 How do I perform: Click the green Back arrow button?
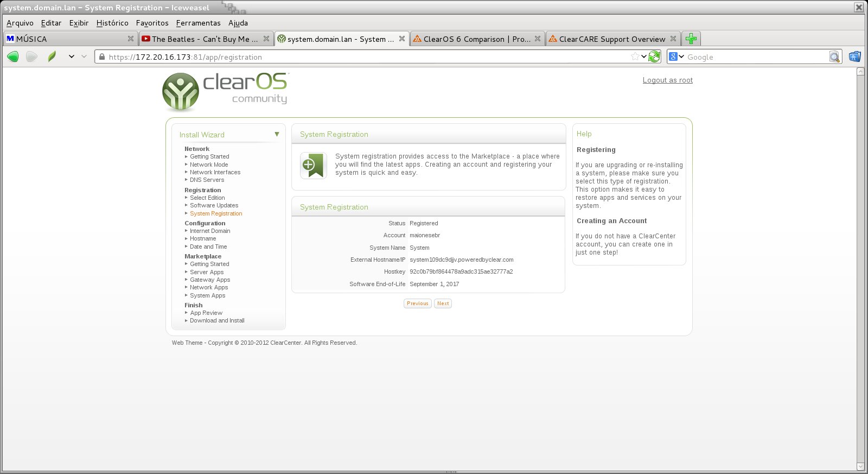coord(13,56)
